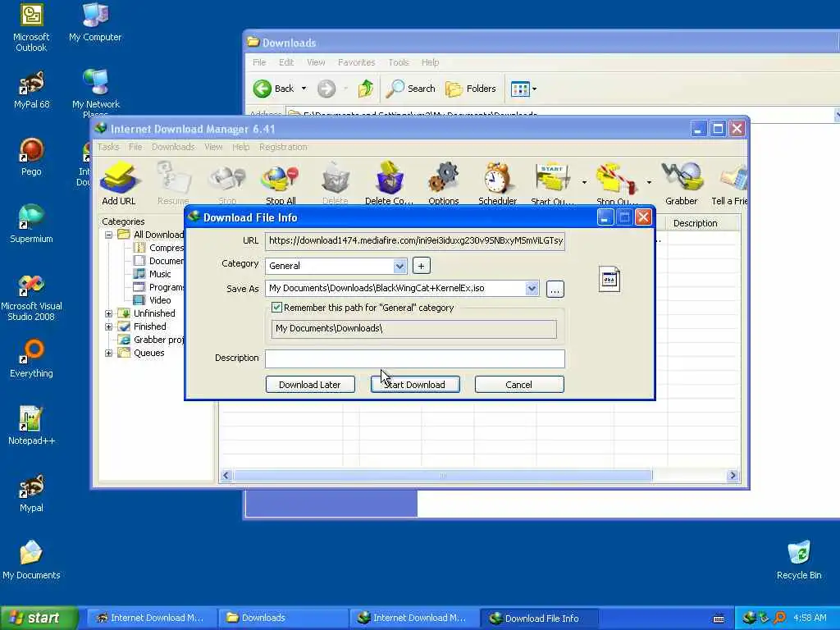This screenshot has width=840, height=630.
Task: Open Tasks menu in Internet Download Manager
Action: pos(109,147)
